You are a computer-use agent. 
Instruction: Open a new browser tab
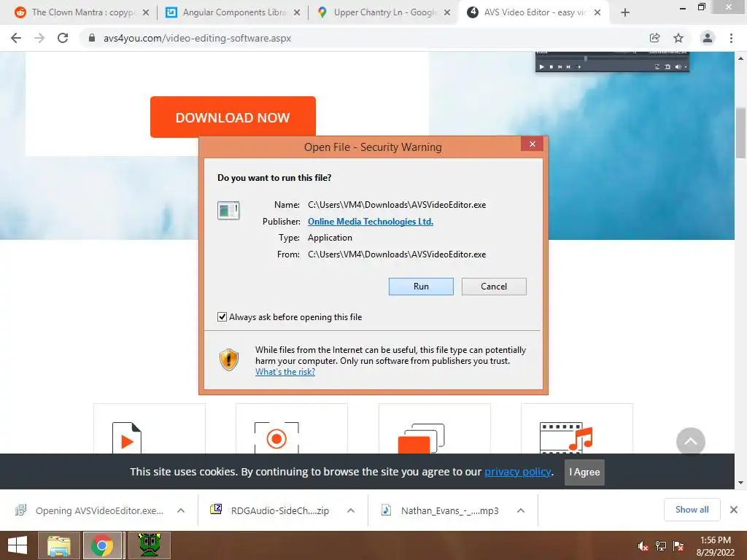click(x=625, y=12)
